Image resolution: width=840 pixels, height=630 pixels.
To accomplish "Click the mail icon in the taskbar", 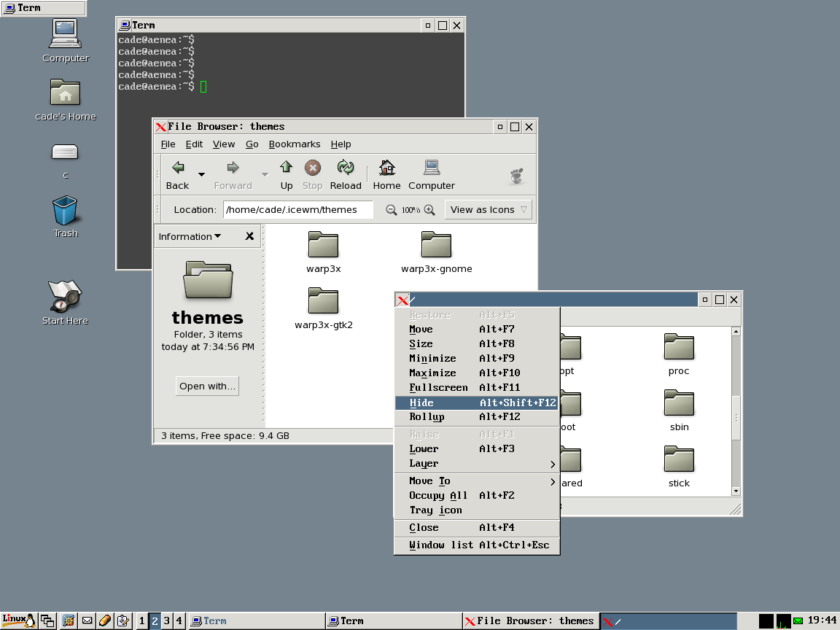I will pyautogui.click(x=87, y=621).
